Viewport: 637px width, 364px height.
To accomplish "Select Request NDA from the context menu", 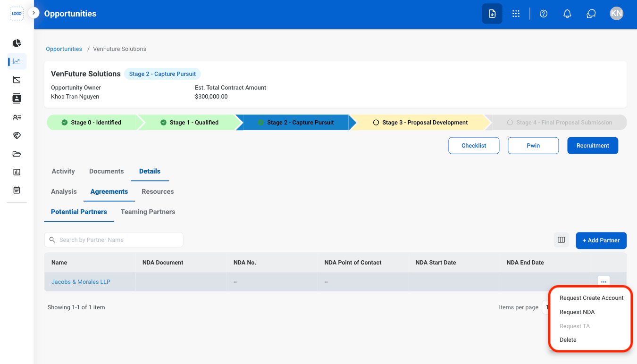I will click(x=577, y=312).
